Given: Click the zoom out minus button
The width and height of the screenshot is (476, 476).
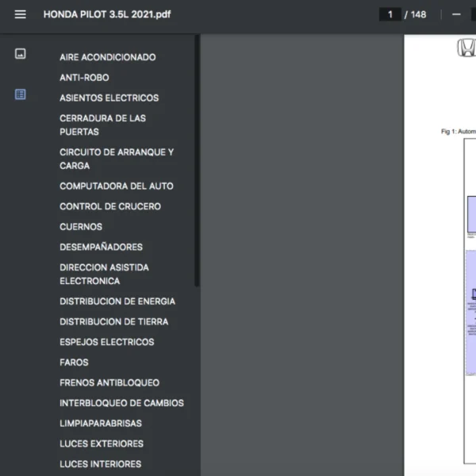Looking at the screenshot, I should [456, 14].
